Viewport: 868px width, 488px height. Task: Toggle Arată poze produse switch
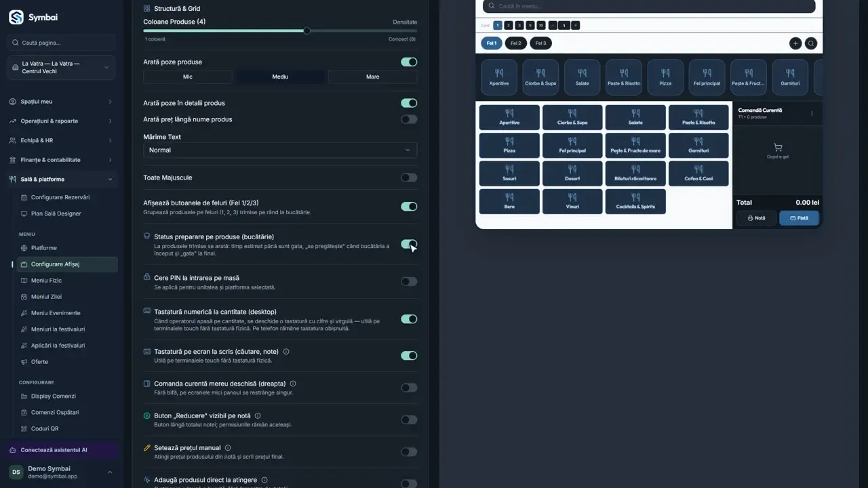pos(409,62)
